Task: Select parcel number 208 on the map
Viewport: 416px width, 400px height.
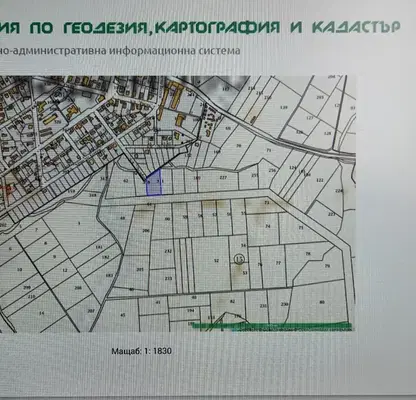Action: [x=78, y=288]
